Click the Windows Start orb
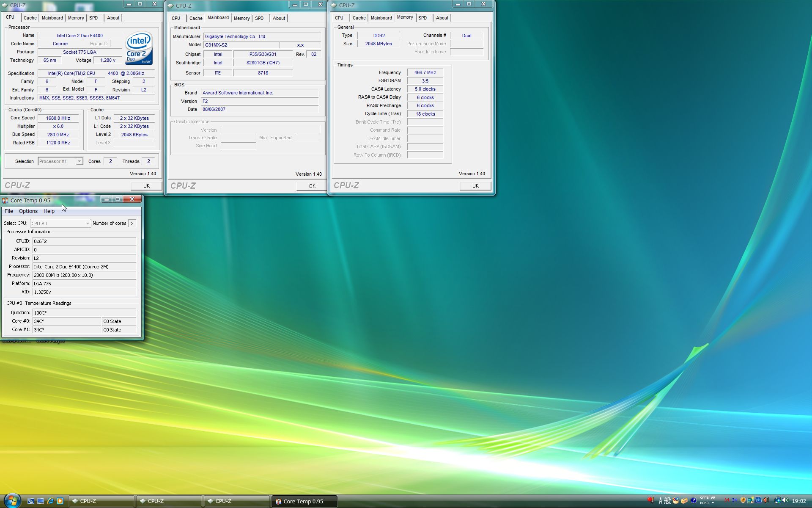The height and width of the screenshot is (508, 812). tap(12, 501)
